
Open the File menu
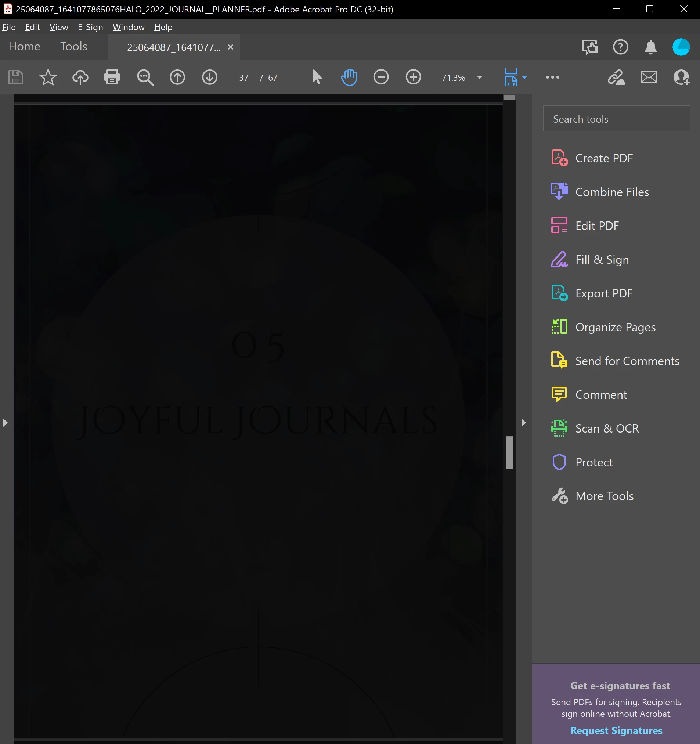9,27
